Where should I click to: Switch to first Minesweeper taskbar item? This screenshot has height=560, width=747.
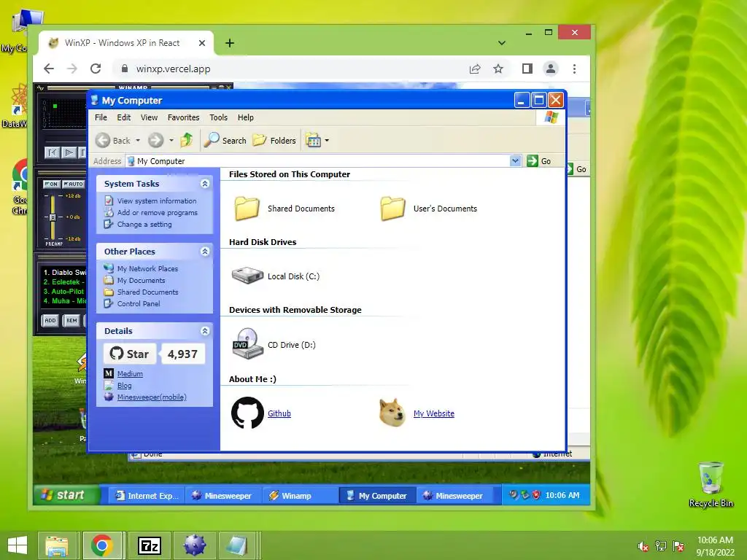click(x=223, y=496)
